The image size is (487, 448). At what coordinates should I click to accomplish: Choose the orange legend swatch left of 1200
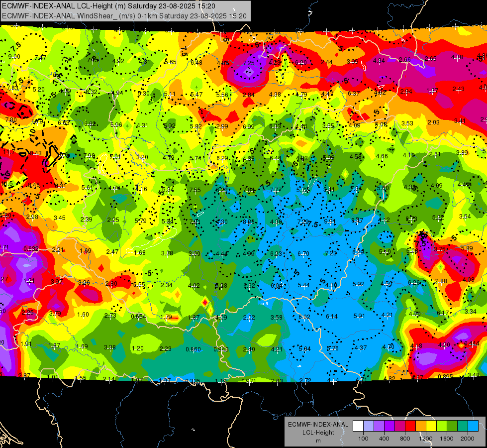click(421, 426)
